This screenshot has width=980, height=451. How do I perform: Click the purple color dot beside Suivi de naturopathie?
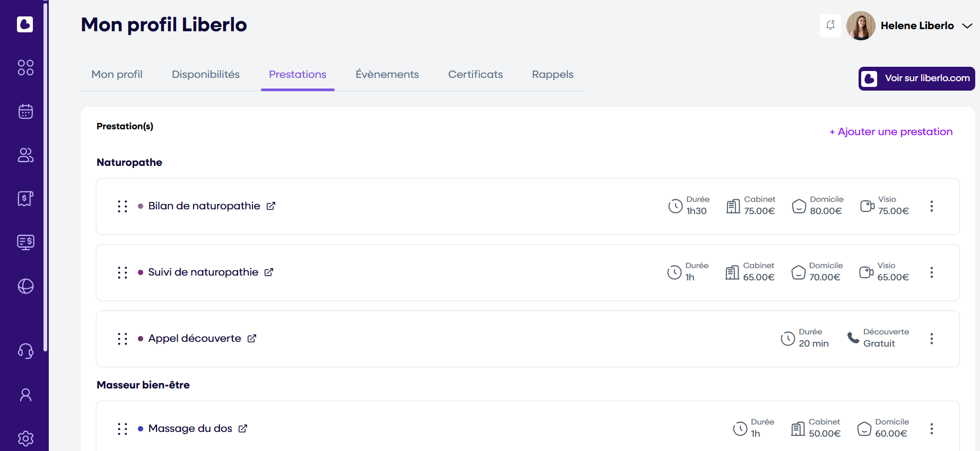click(141, 272)
